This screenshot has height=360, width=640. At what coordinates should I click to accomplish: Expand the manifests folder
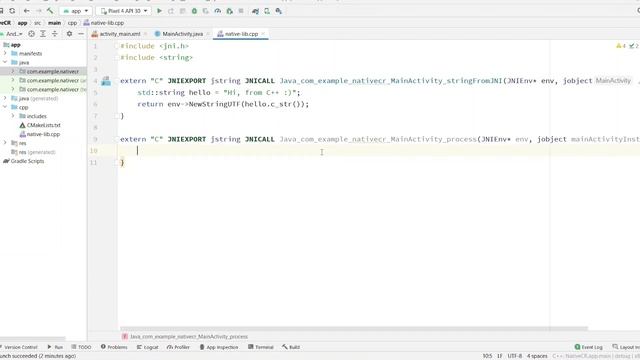[5, 53]
